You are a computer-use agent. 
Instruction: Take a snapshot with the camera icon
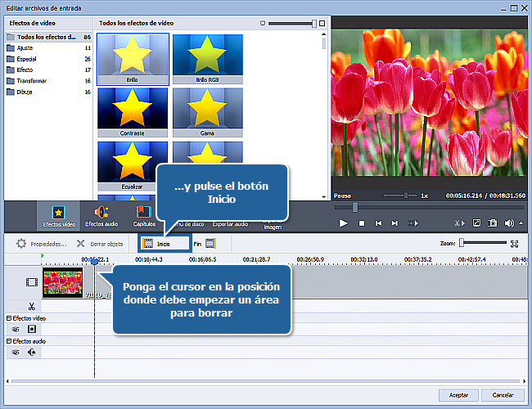(x=492, y=222)
